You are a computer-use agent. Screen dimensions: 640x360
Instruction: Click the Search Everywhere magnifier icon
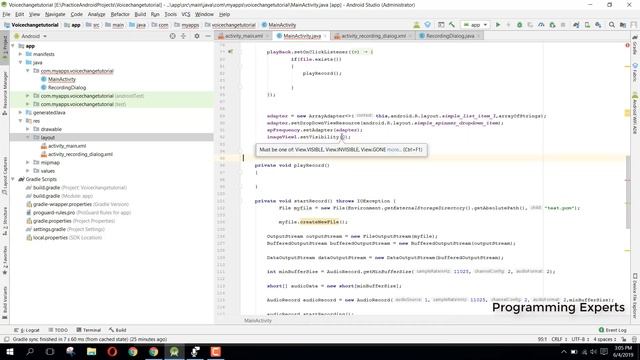tap(612, 25)
